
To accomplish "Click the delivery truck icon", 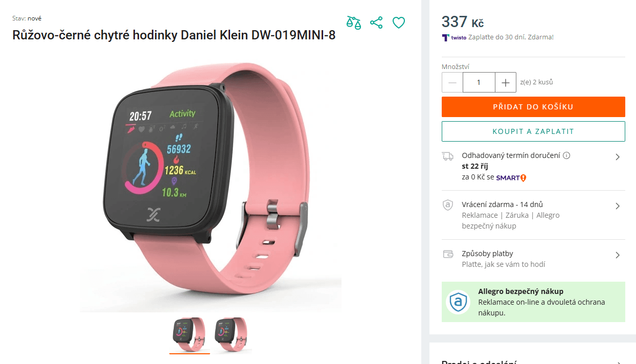I will tap(448, 156).
